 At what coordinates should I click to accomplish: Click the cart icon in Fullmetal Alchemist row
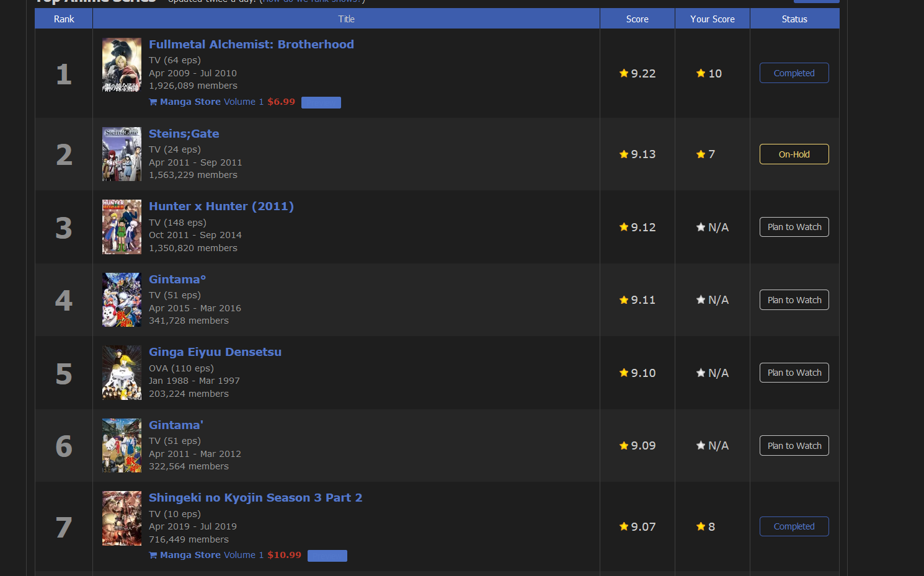[x=153, y=102]
